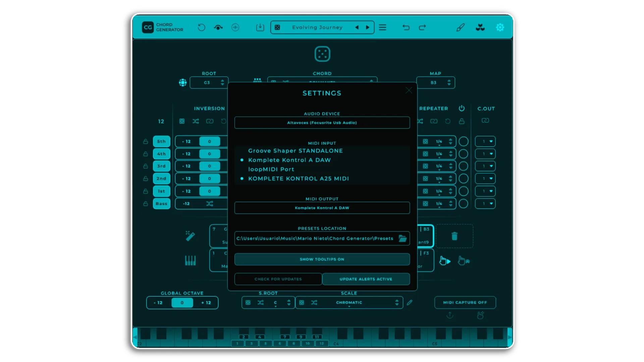Click the piano keyboard icon
This screenshot has width=644, height=362.
[x=190, y=260]
